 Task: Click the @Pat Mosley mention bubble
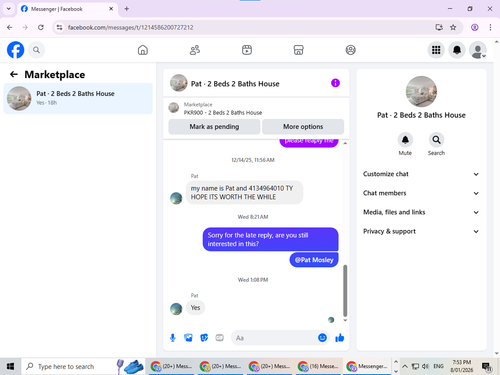pos(314,260)
